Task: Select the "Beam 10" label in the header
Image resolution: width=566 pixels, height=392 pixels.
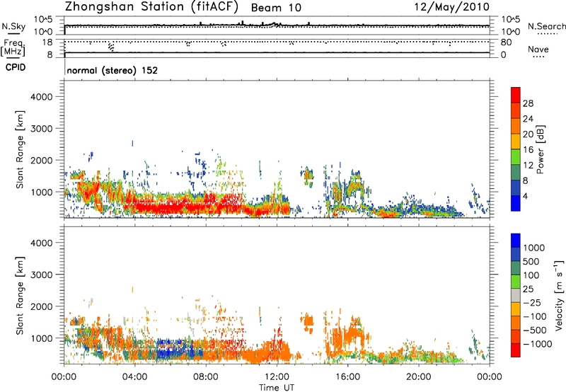Action: coord(276,8)
